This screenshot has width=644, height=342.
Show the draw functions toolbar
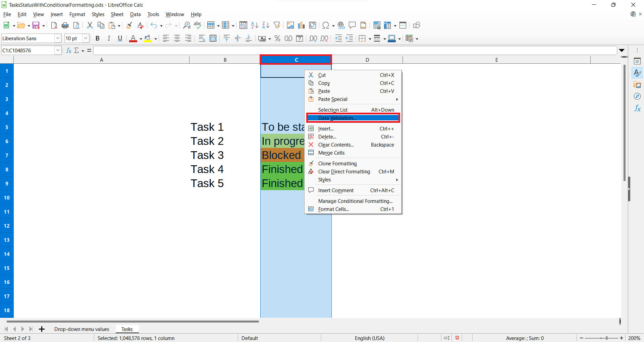pos(417,25)
